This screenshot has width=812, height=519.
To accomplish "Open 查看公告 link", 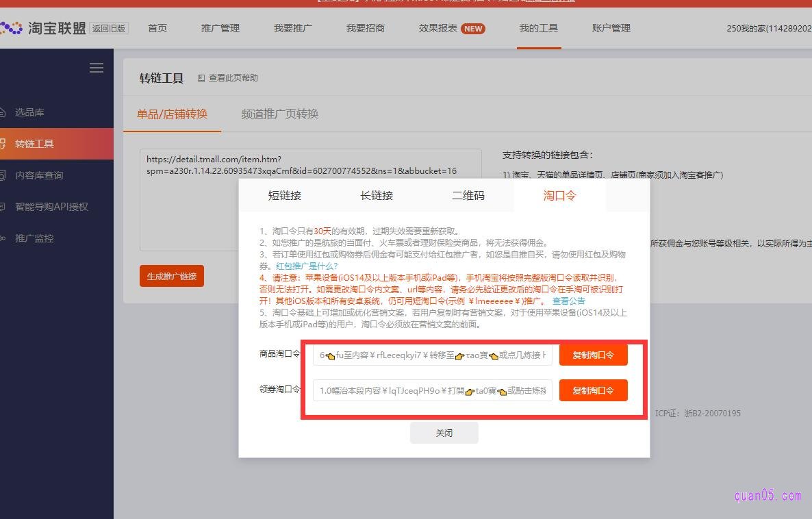I will click(569, 301).
